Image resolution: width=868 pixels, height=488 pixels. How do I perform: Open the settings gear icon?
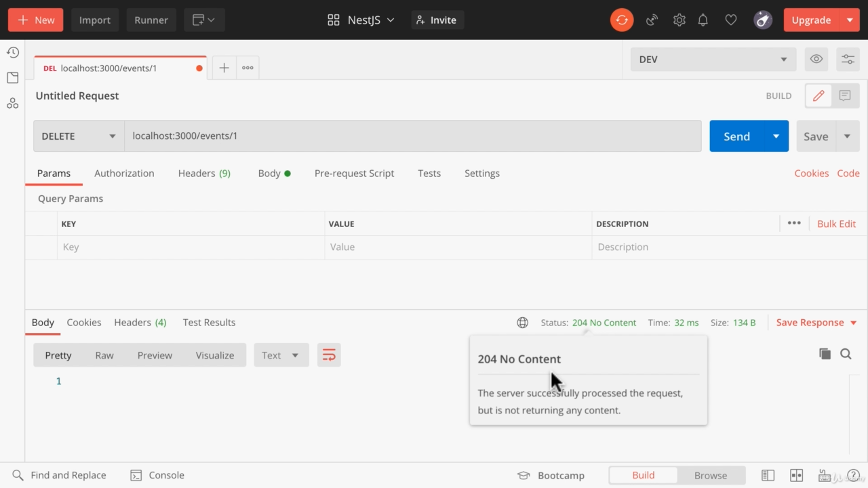(679, 20)
